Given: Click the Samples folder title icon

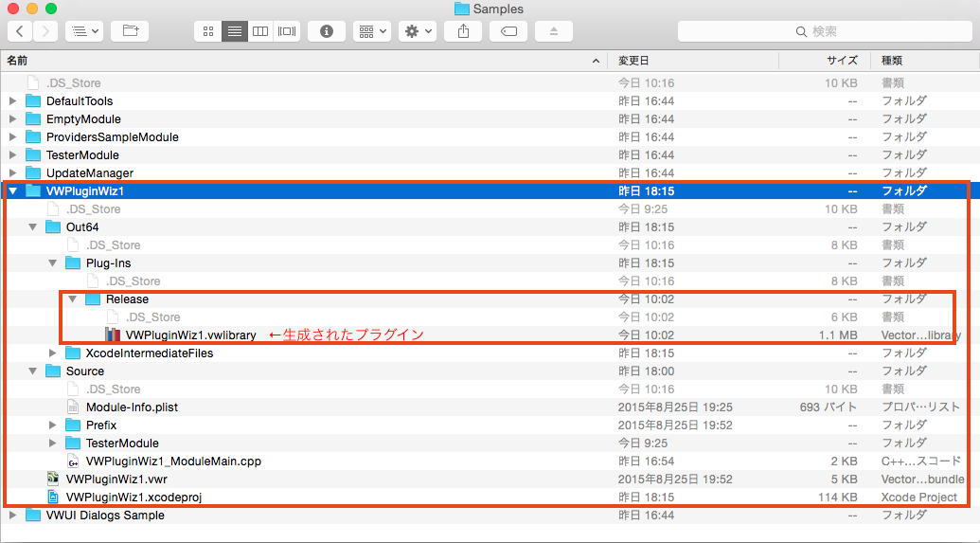Looking at the screenshot, I should tap(462, 9).
